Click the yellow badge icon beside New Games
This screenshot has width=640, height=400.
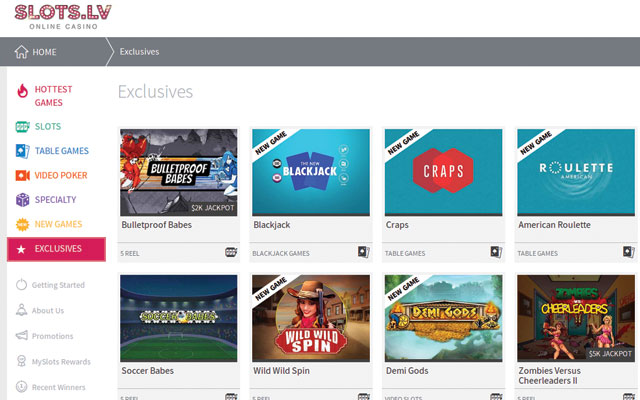coord(22,224)
